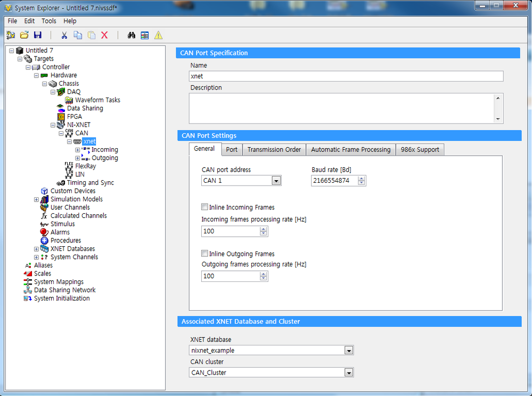The height and width of the screenshot is (396, 532).
Task: Collapse the Chassis tree node
Action: click(x=44, y=84)
